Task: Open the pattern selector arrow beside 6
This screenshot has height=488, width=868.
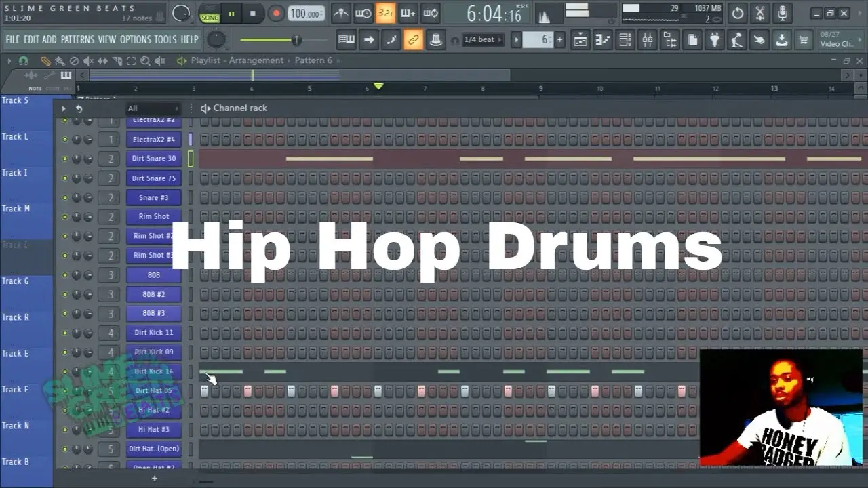Action: [516, 40]
